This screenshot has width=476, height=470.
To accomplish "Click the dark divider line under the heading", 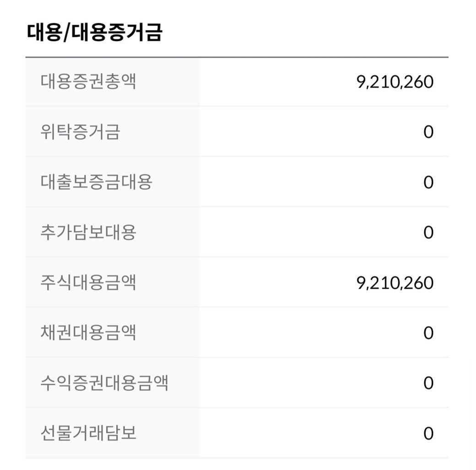I will pyautogui.click(x=237, y=57).
